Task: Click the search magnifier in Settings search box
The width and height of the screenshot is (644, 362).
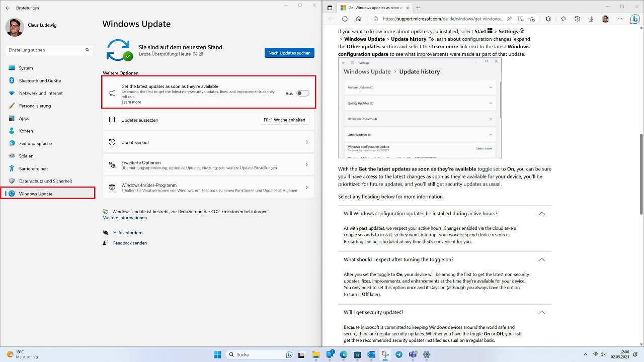Action: [88, 50]
